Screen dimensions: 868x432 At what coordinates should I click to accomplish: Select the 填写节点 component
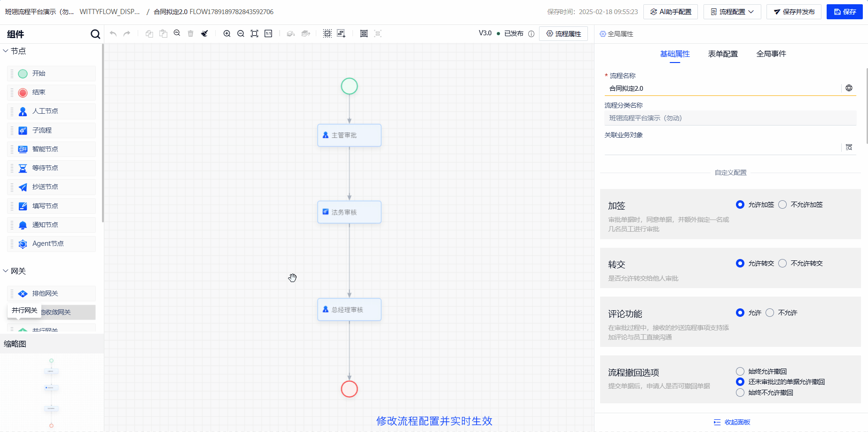pyautogui.click(x=52, y=206)
